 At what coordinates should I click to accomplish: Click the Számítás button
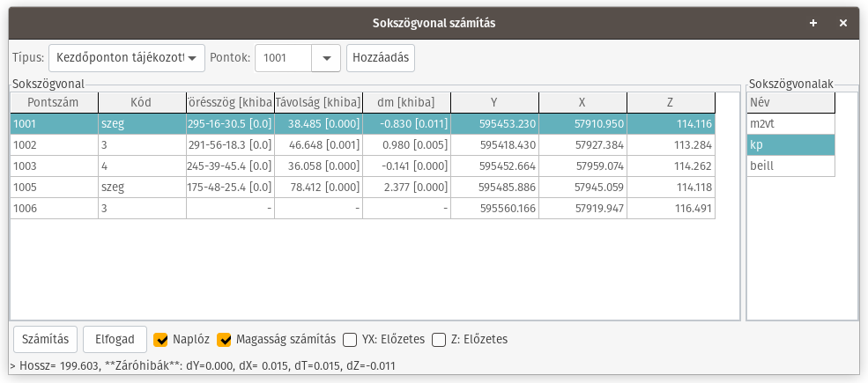45,339
